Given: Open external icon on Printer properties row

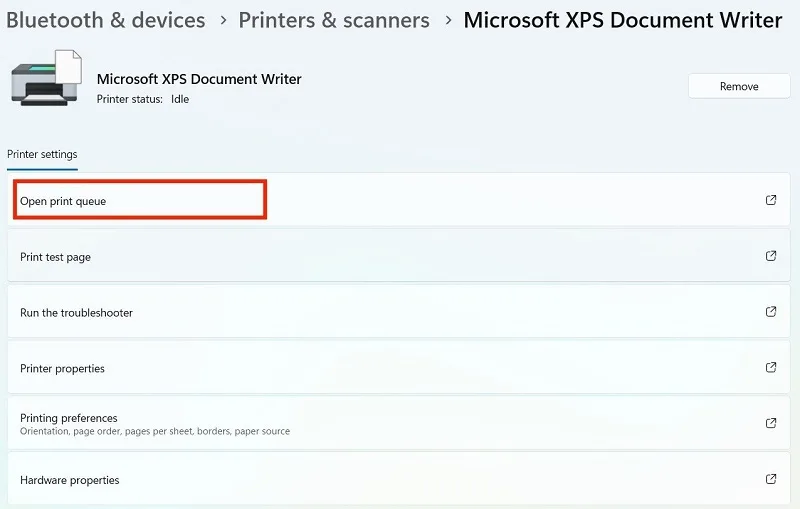Looking at the screenshot, I should 771,367.
